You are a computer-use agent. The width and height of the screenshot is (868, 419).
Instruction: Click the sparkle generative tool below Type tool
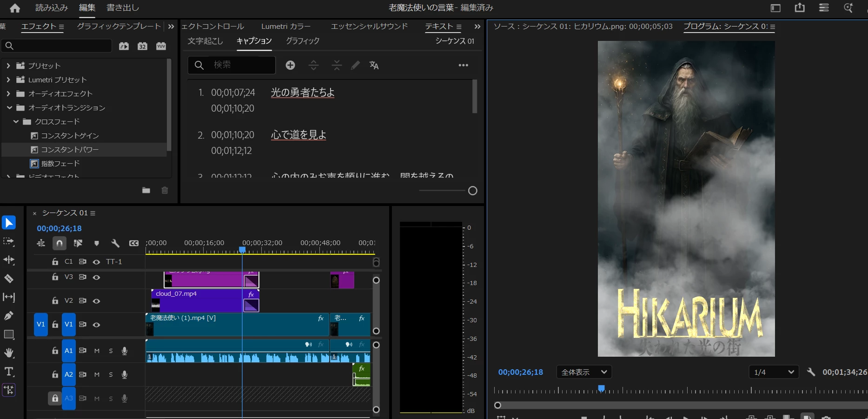(9, 390)
